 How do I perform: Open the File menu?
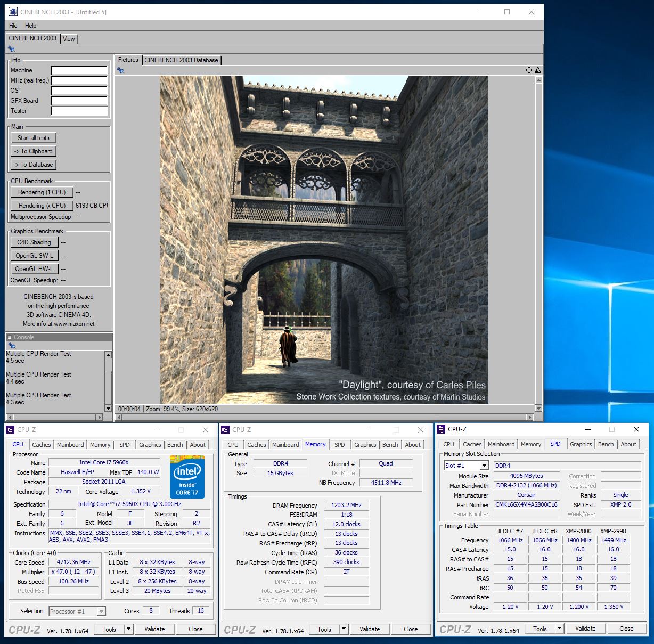point(13,26)
